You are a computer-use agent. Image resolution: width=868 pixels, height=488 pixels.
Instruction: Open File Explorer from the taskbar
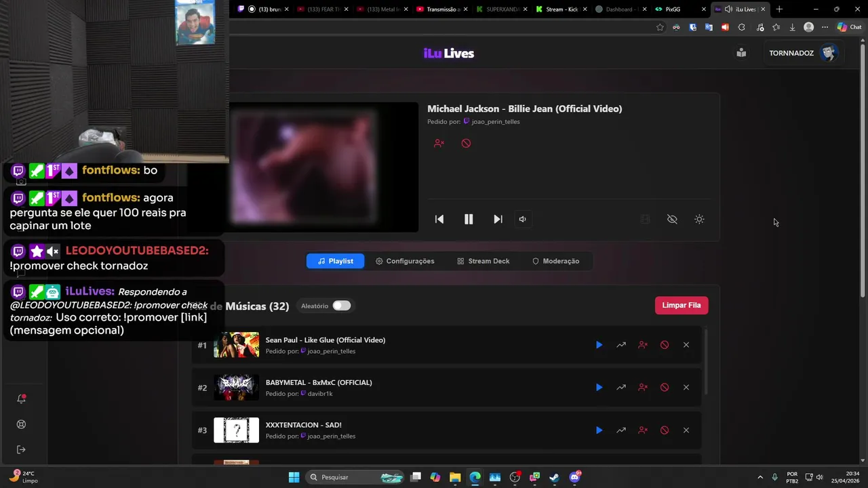(x=455, y=477)
